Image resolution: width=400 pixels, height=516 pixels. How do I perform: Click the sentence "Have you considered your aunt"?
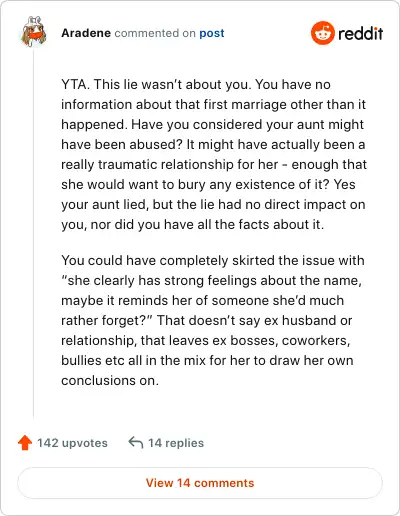tap(213, 134)
